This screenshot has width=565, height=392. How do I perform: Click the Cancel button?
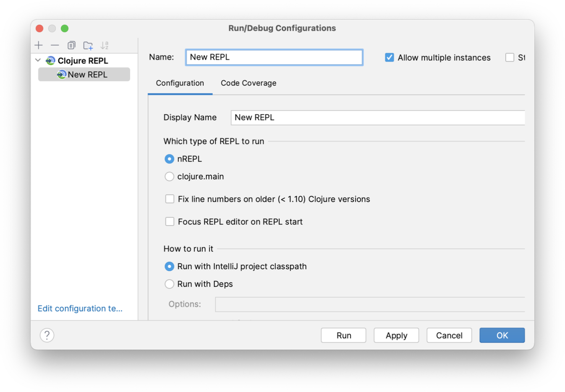[x=449, y=335]
